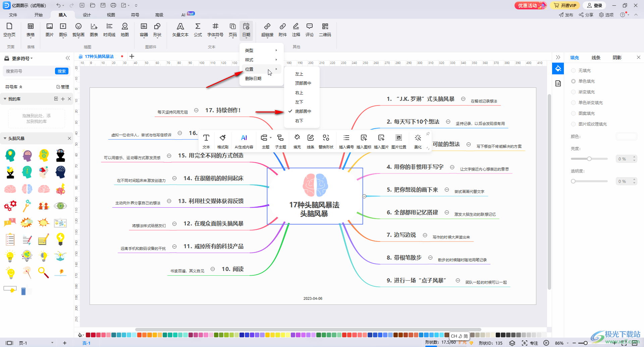
Task: Open More Symbols (更多符号) dropdown
Action: click(x=22, y=58)
